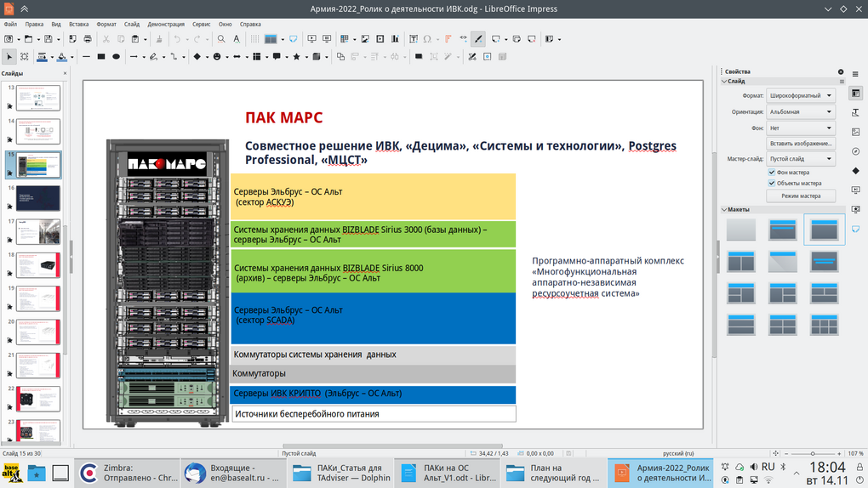Image resolution: width=868 pixels, height=488 pixels.
Task: Open the line color dropdown arrow
Action: click(x=52, y=57)
